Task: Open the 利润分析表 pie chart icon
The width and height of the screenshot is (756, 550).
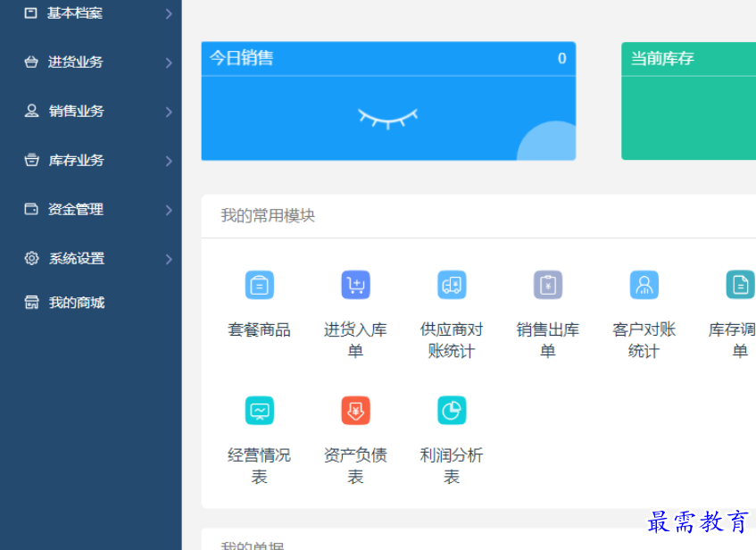Action: coord(452,410)
